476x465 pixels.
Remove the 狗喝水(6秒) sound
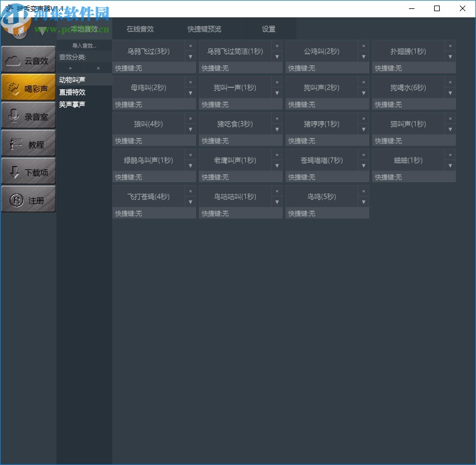pyautogui.click(x=450, y=82)
